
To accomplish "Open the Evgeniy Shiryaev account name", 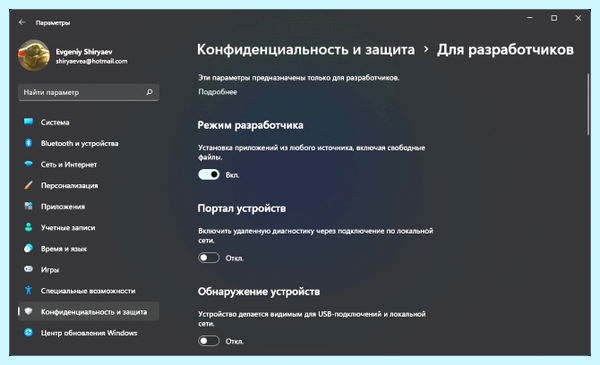I will [84, 52].
